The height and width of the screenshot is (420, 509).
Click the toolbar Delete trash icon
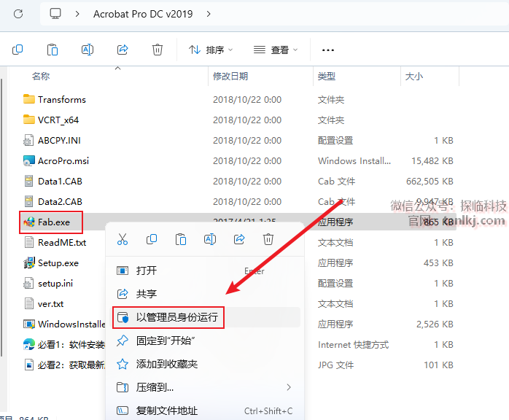coord(158,50)
